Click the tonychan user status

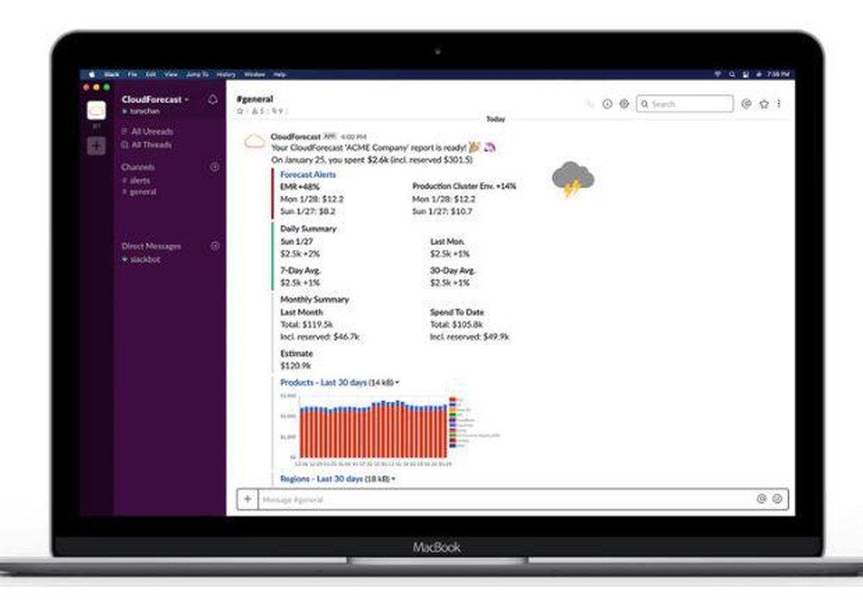click(x=142, y=111)
